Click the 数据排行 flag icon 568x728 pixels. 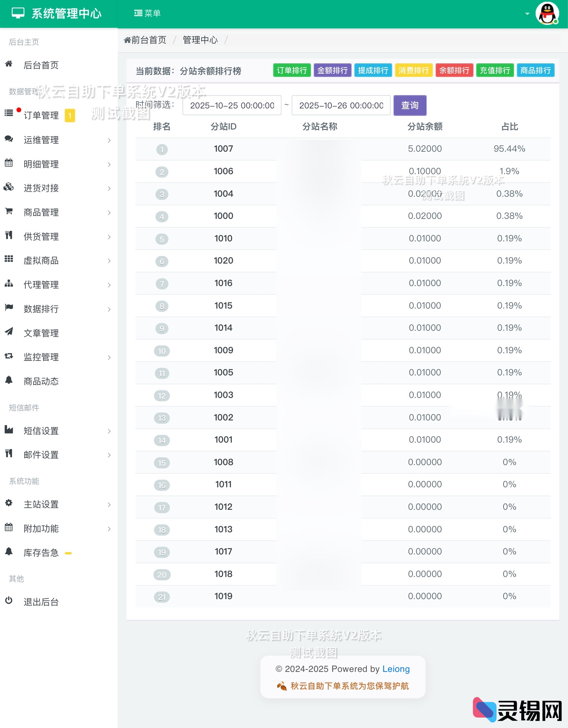tap(9, 309)
